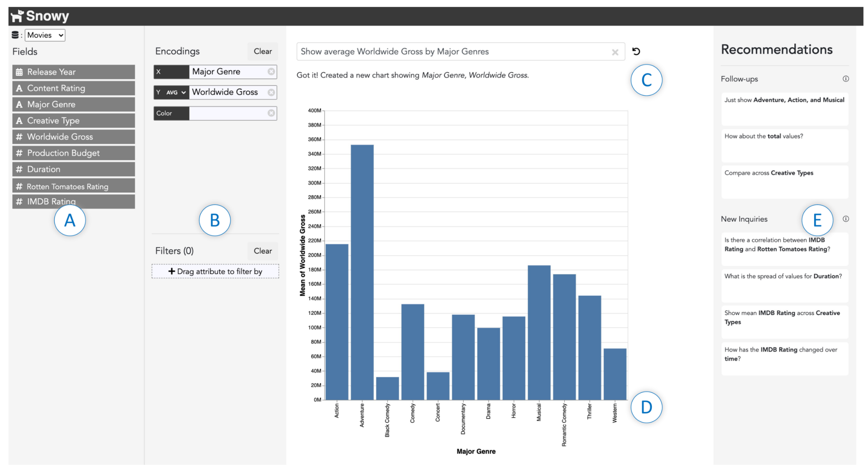This screenshot has width=868, height=476.
Task: Click the Snowy dog logo
Action: [17, 16]
